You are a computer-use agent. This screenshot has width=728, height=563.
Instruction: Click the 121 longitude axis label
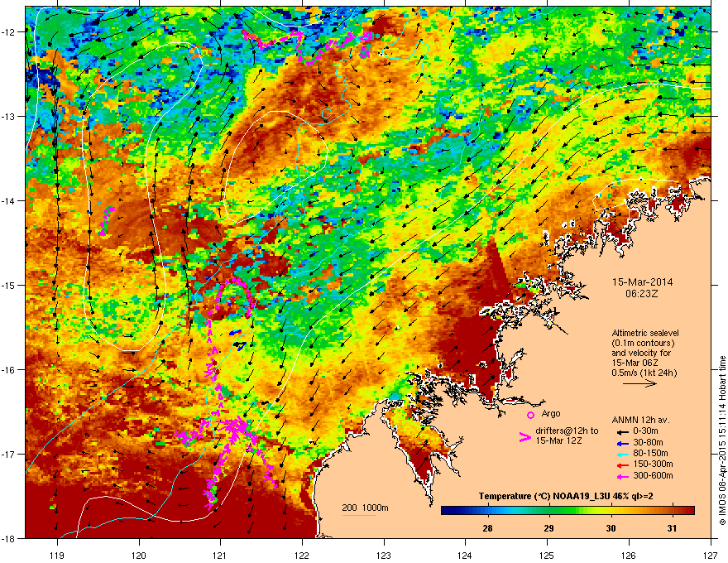pos(221,555)
